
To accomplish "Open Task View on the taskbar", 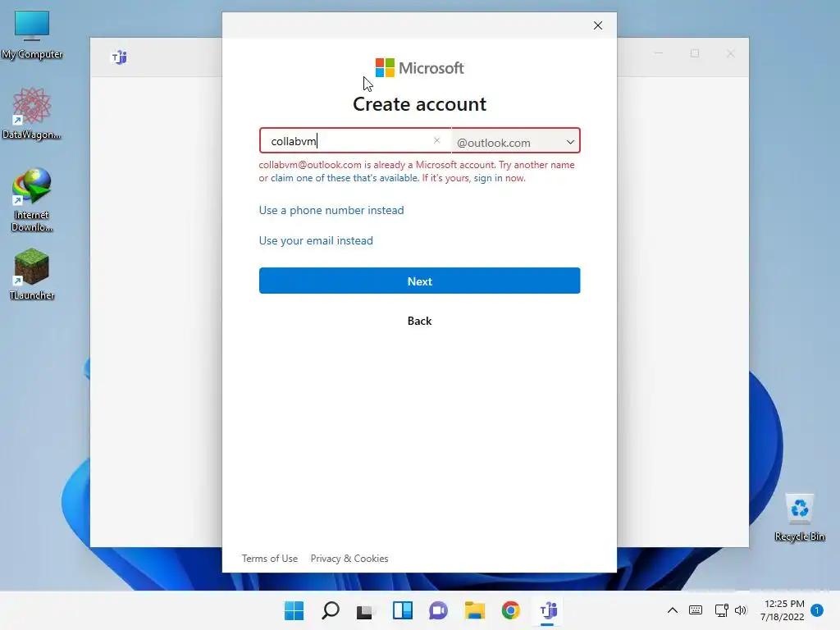I will pyautogui.click(x=366, y=610).
